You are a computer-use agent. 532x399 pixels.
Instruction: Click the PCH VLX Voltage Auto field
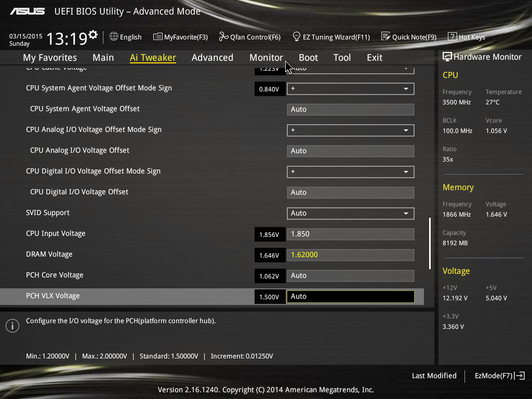351,297
